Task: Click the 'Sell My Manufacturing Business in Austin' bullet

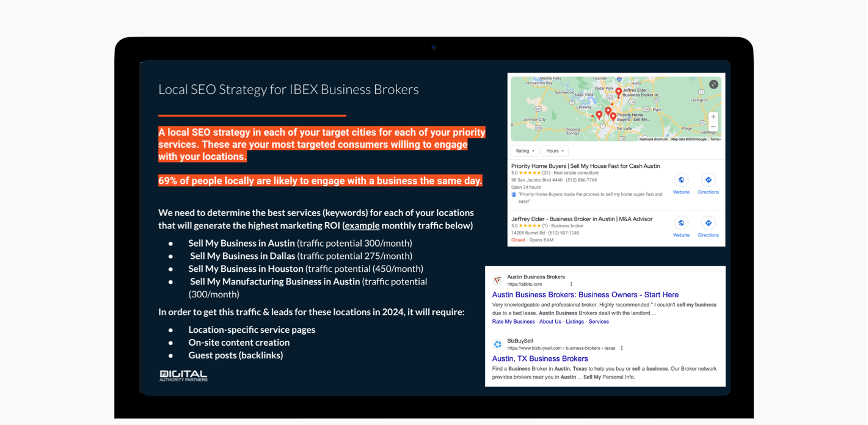Action: pos(308,288)
